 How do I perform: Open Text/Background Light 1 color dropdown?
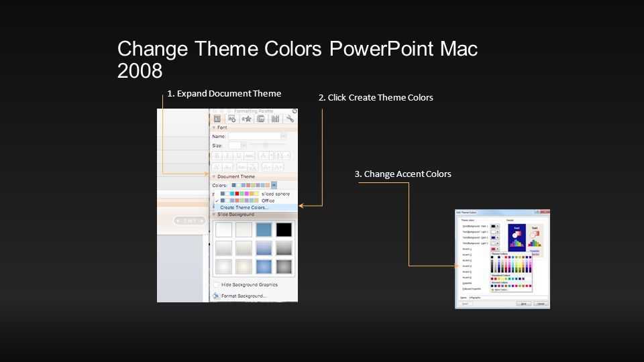(495, 232)
